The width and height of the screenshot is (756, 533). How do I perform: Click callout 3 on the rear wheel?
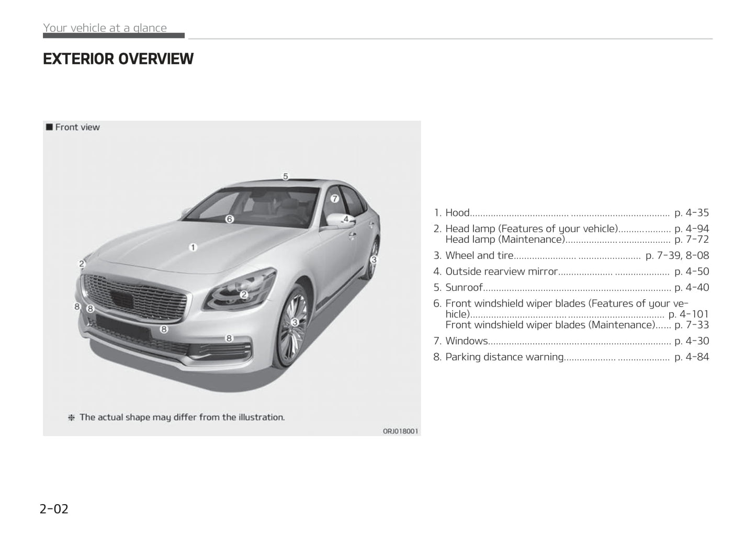[374, 259]
